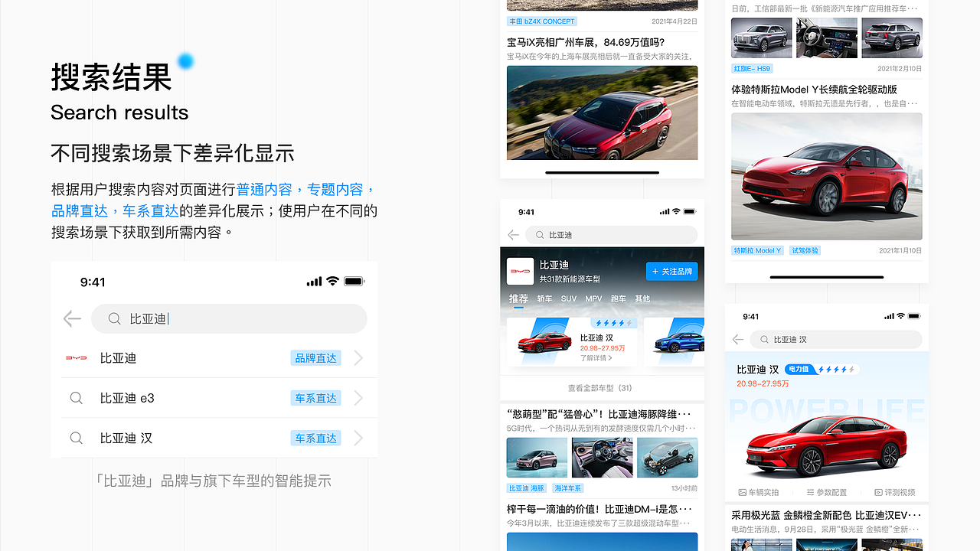Click the 共31款新能源车型 subtitle

pyautogui.click(x=570, y=279)
